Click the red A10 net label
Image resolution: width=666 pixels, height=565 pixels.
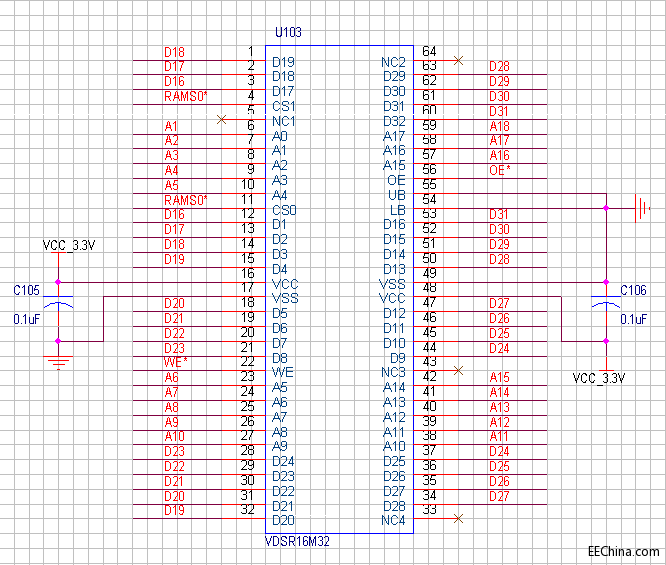pos(175,436)
